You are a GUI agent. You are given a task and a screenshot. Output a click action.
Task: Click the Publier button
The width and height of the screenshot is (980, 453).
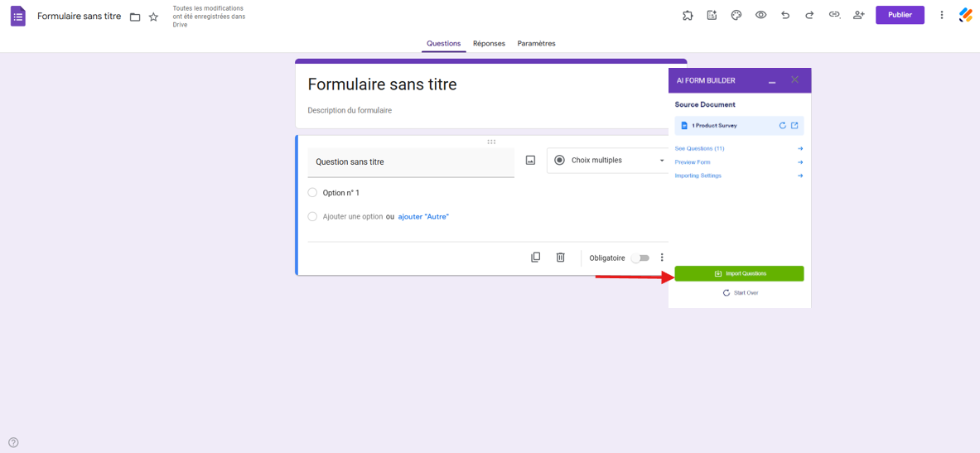click(x=900, y=15)
